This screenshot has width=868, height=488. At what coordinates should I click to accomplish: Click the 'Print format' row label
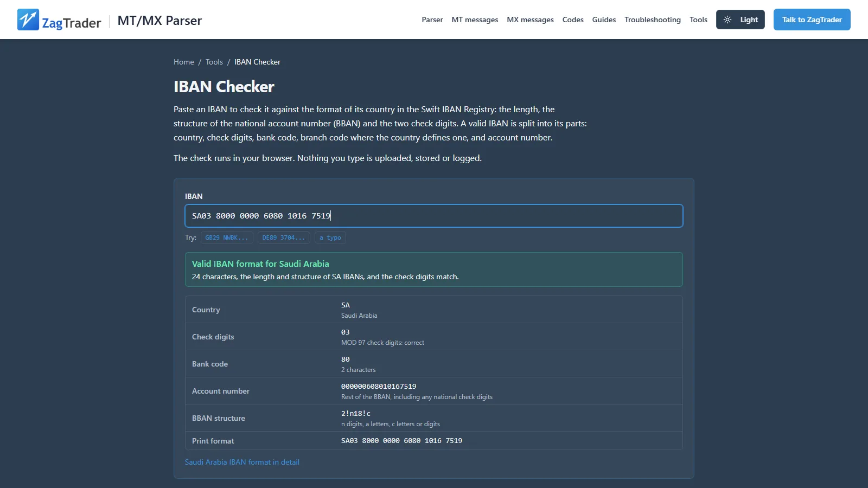[x=213, y=441]
